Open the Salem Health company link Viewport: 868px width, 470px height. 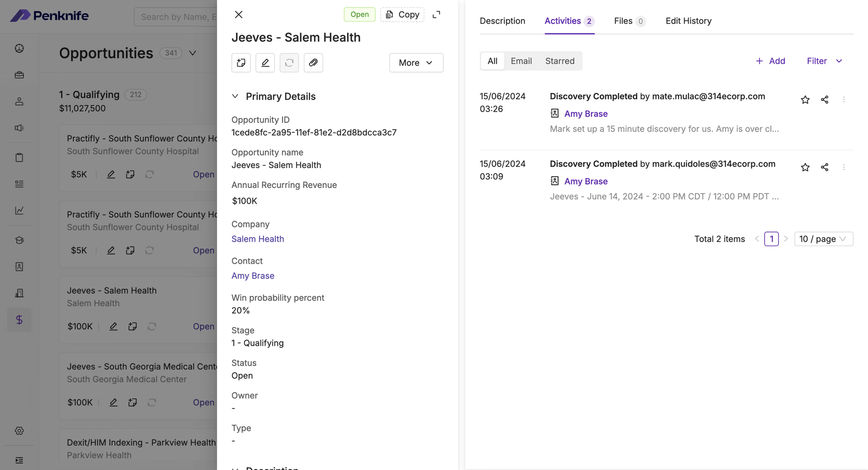(258, 239)
